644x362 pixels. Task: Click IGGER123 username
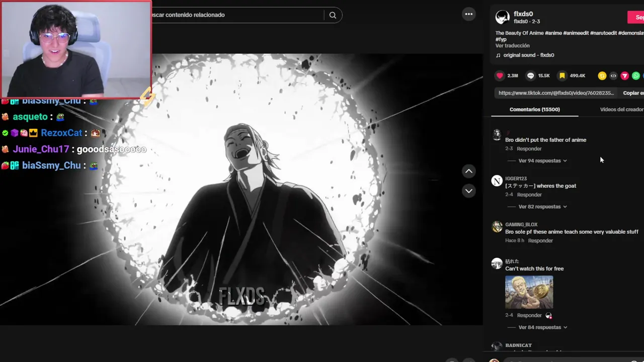tap(516, 178)
